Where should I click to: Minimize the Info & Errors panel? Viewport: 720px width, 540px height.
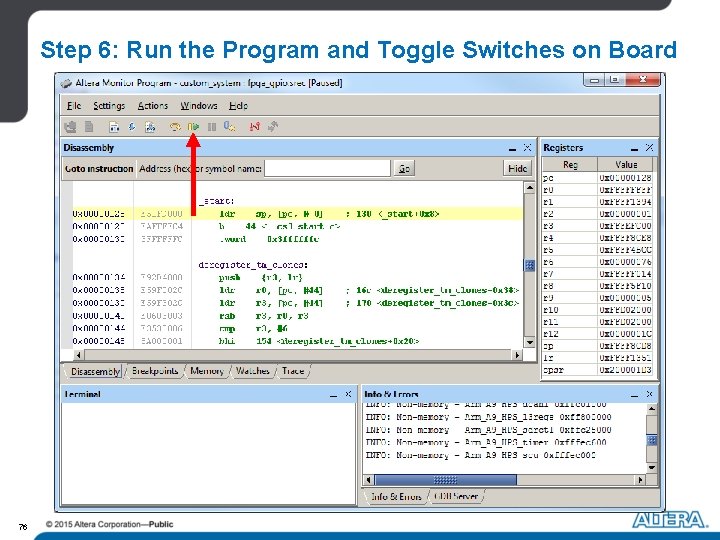pyautogui.click(x=635, y=394)
